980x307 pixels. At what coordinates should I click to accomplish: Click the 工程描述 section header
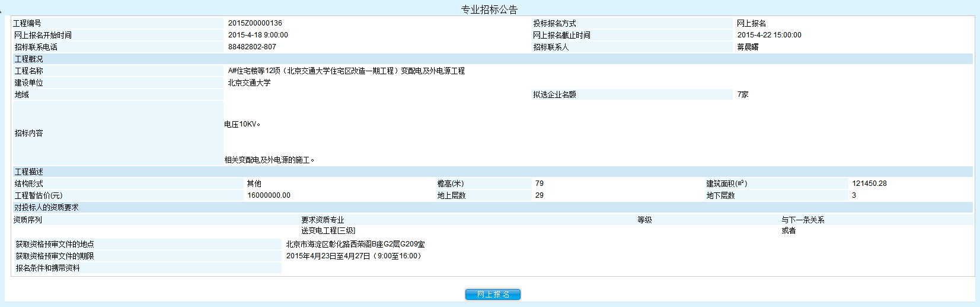pos(28,172)
